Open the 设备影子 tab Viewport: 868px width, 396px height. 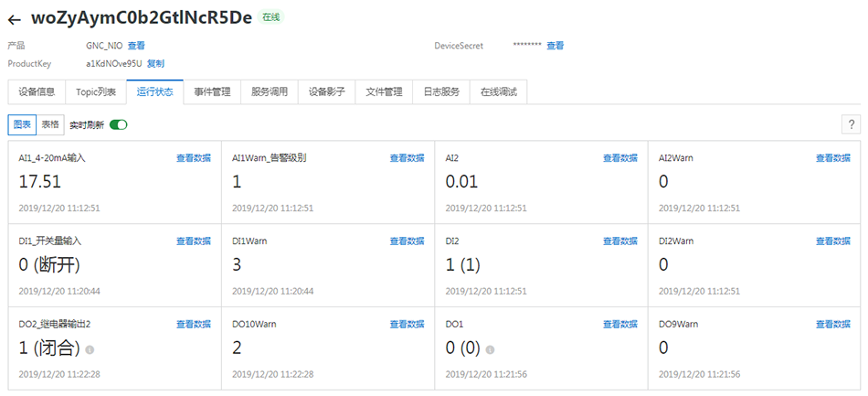click(327, 91)
